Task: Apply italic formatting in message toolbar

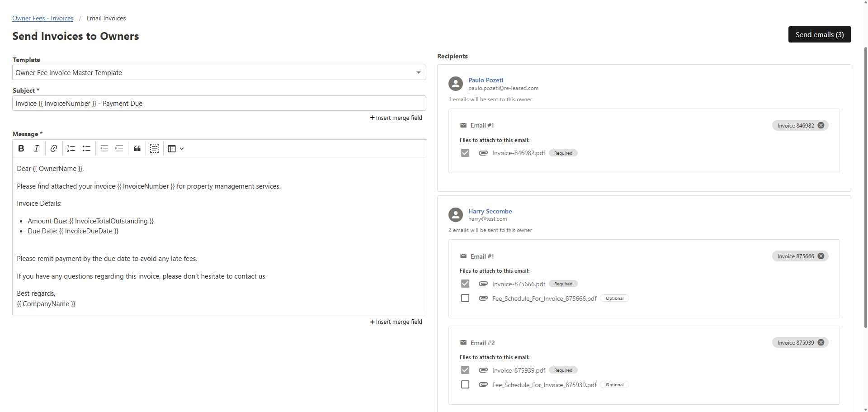Action: (37, 148)
